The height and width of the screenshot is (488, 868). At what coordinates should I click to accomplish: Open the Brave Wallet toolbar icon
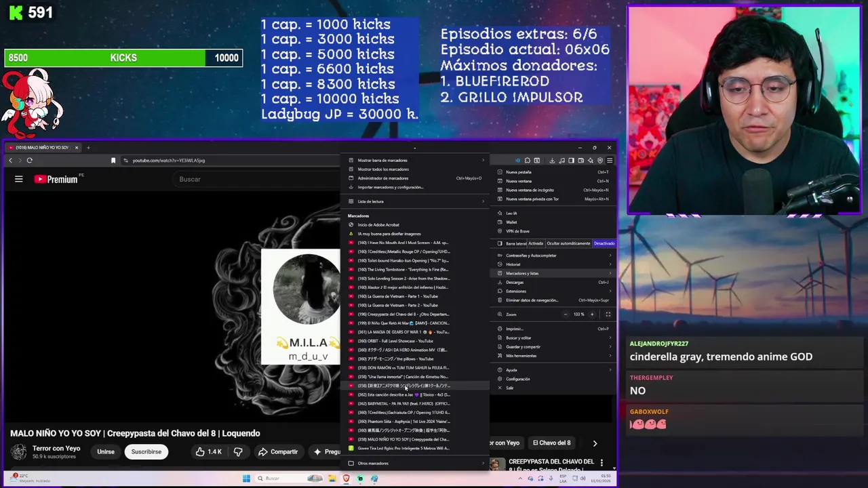[581, 161]
